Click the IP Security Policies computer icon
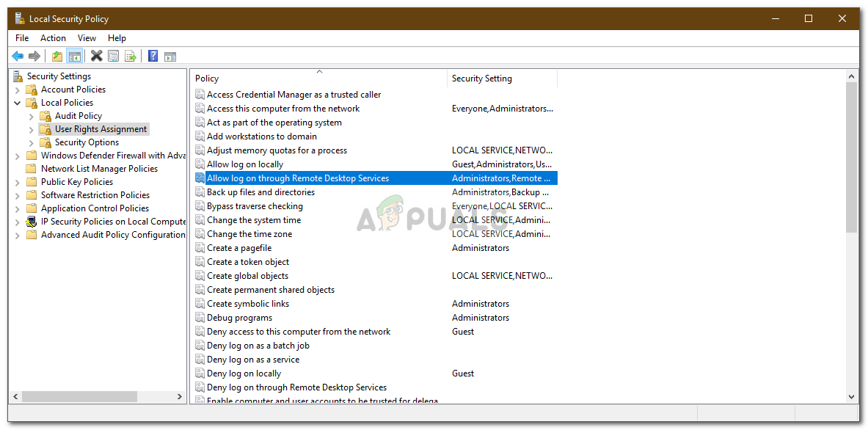The width and height of the screenshot is (868, 430). (32, 222)
